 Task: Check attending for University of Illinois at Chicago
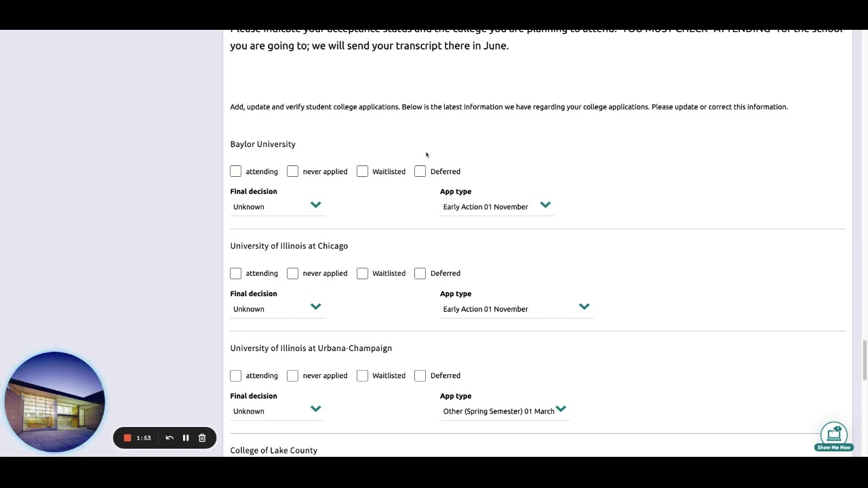click(x=235, y=273)
